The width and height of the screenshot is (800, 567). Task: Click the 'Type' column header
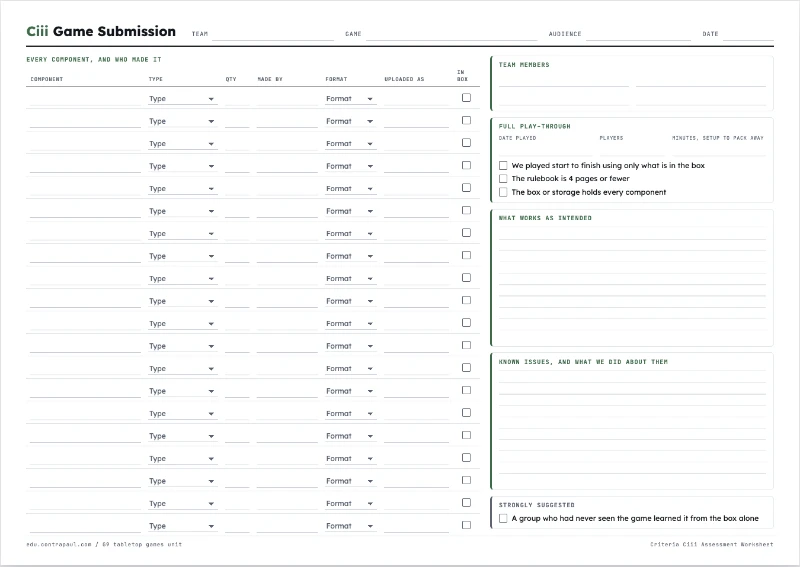(156, 79)
